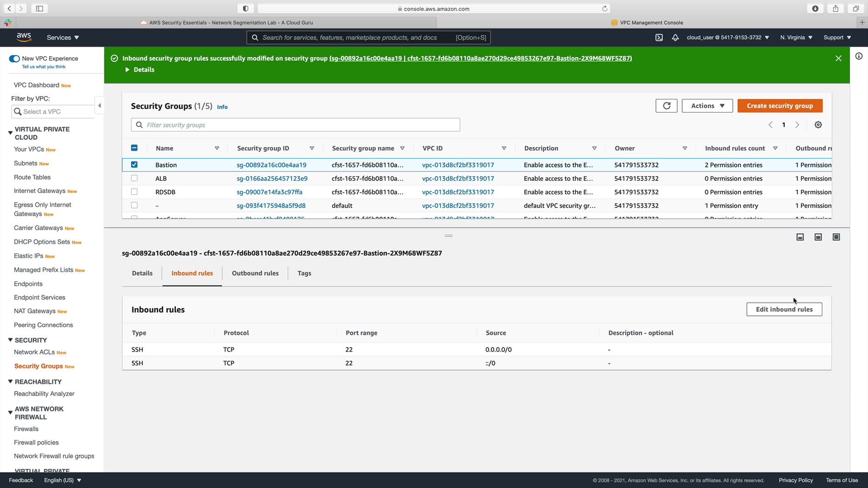This screenshot has height=488, width=868.
Task: Click Safari privacy shield icon
Action: (246, 8)
